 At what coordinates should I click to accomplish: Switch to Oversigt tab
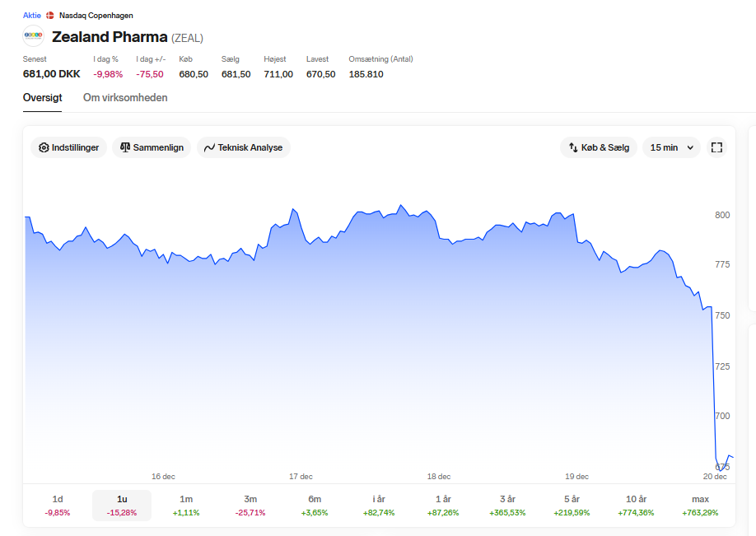(x=43, y=97)
